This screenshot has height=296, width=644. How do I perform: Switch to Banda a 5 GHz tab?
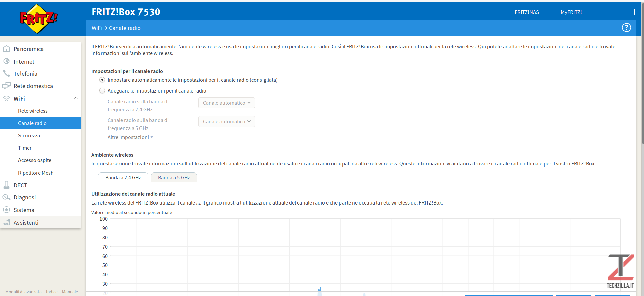point(174,178)
